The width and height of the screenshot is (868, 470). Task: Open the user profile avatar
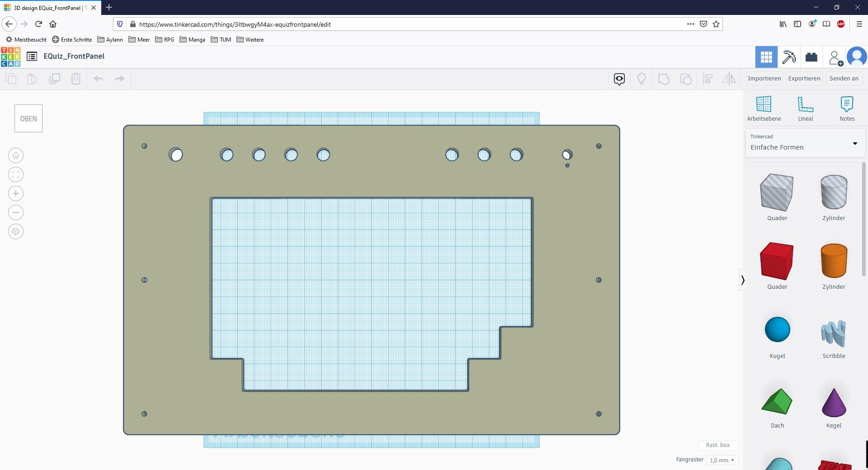[x=857, y=57]
